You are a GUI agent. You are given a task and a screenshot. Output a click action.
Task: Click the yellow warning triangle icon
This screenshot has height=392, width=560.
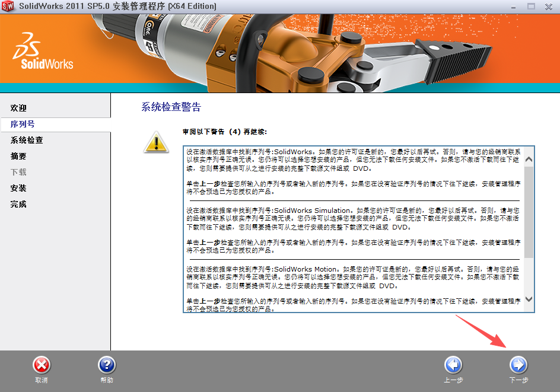point(156,142)
